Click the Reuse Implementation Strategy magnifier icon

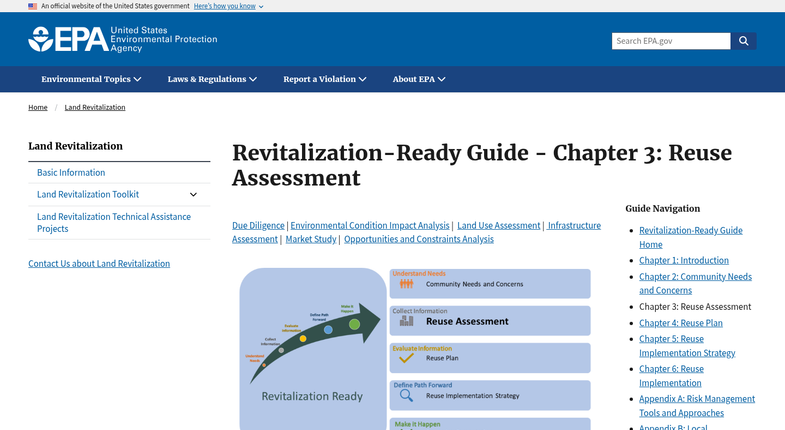point(407,395)
